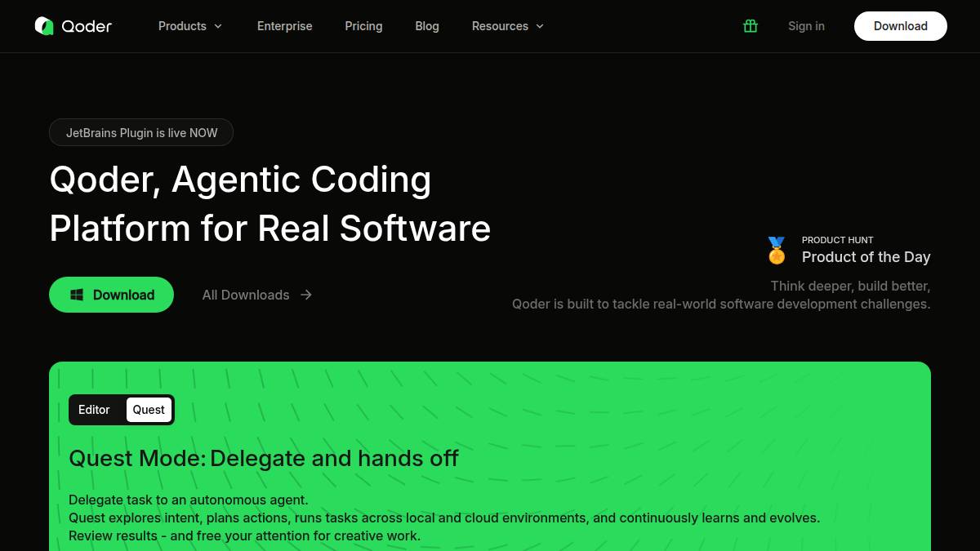The height and width of the screenshot is (551, 980).
Task: Click the arrow icon beside All Downloads
Action: click(306, 295)
